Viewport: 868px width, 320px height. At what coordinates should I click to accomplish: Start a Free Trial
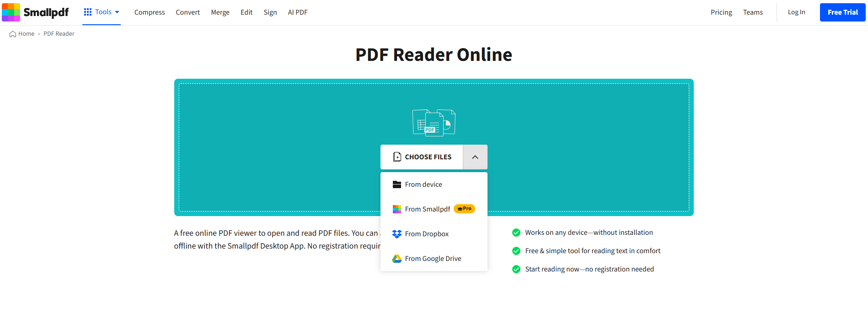point(843,12)
